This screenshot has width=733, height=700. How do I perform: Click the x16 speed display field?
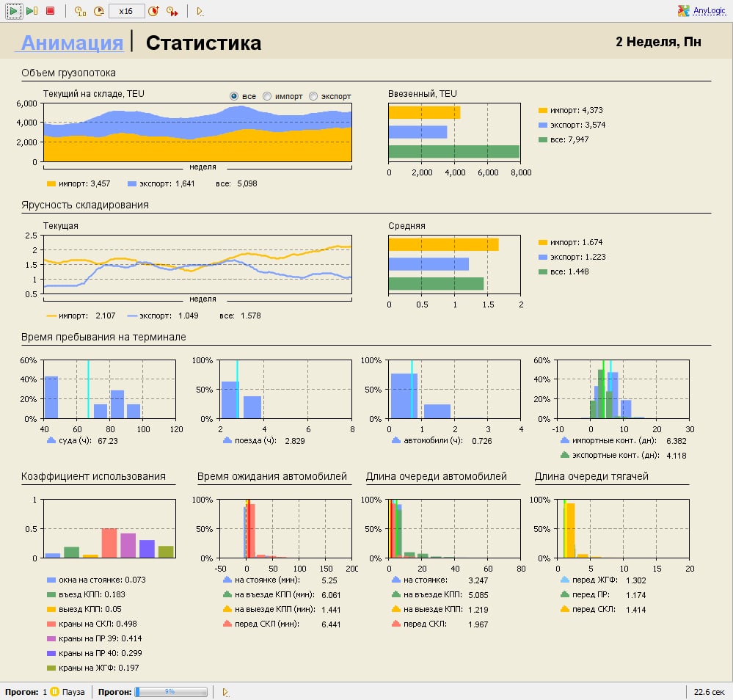[x=126, y=11]
